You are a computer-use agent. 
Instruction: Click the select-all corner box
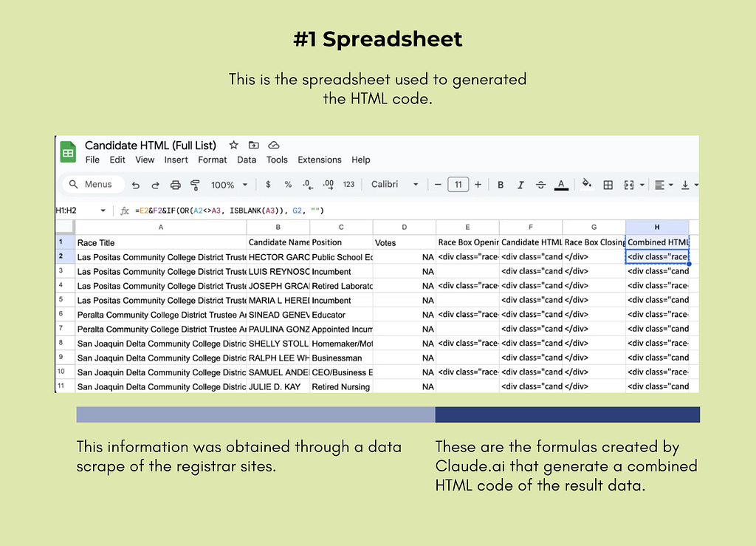click(x=65, y=227)
